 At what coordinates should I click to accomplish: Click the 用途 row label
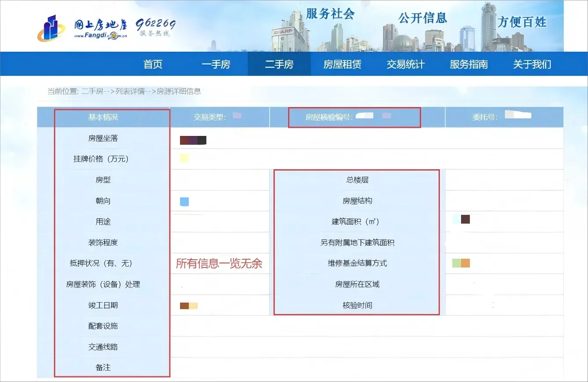103,221
